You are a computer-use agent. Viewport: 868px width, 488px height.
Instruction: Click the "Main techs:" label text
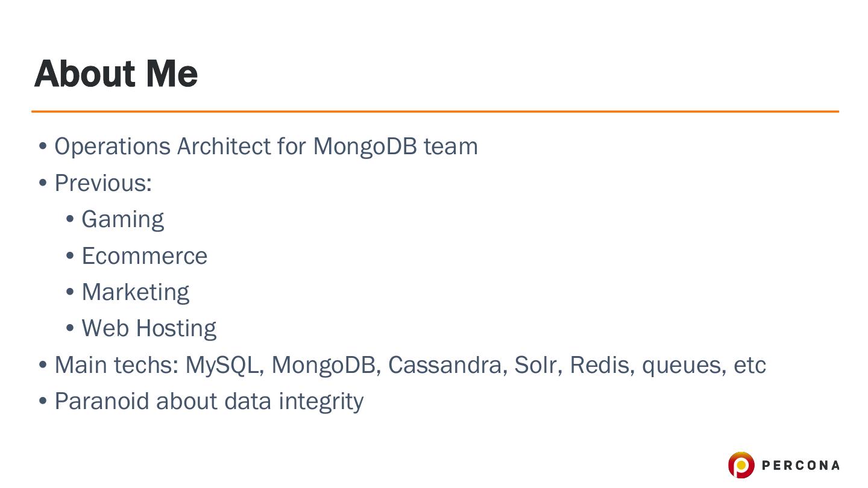click(x=116, y=365)
